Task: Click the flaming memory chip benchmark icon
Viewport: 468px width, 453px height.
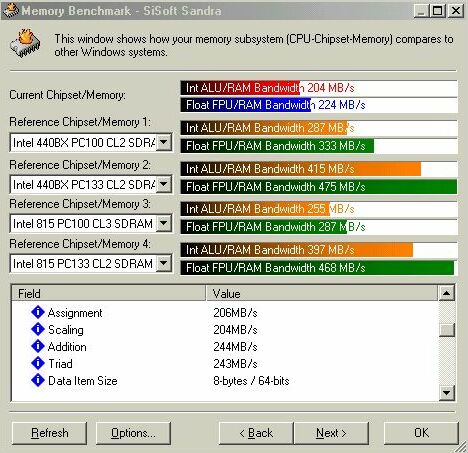Action: pyautogui.click(x=26, y=43)
